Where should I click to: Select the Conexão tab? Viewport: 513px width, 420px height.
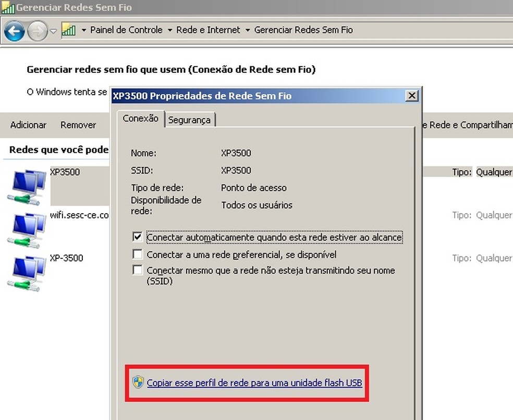pyautogui.click(x=140, y=118)
